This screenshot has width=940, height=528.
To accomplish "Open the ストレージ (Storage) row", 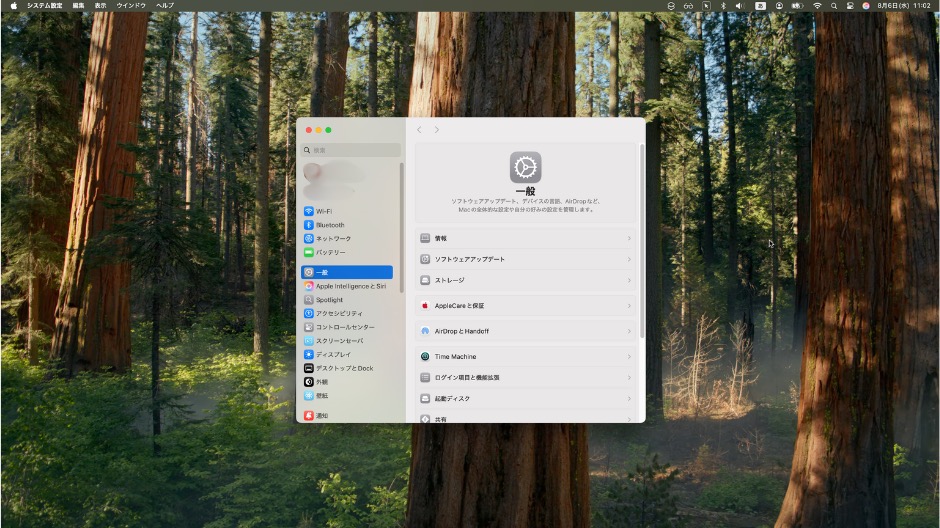I will click(x=525, y=280).
